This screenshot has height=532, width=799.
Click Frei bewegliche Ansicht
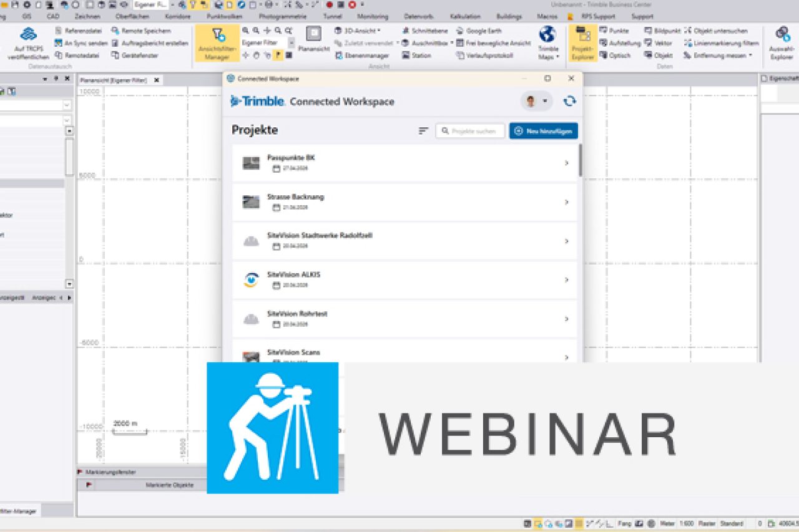click(x=493, y=43)
